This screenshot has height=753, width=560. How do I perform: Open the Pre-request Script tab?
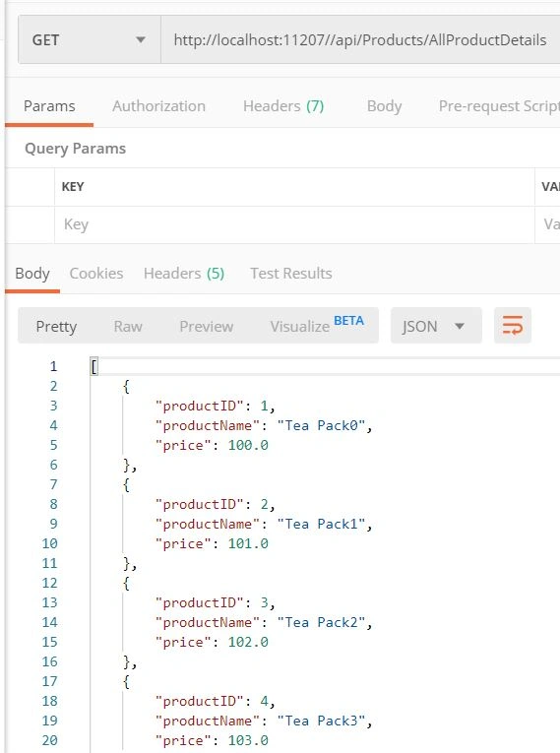(499, 106)
